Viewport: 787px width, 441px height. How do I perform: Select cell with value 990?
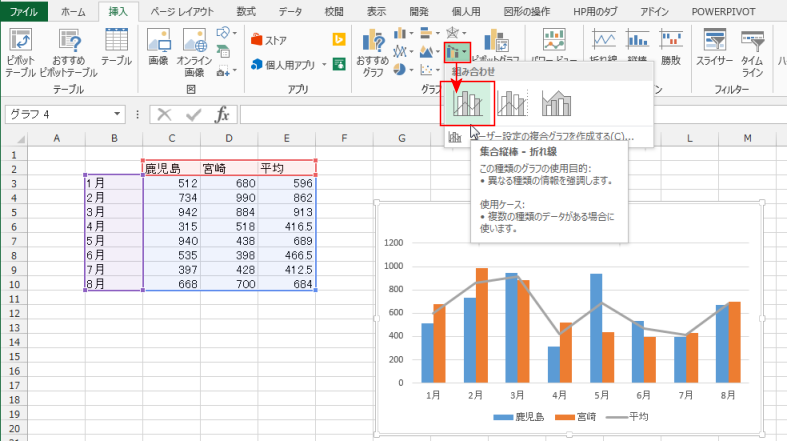click(x=229, y=198)
